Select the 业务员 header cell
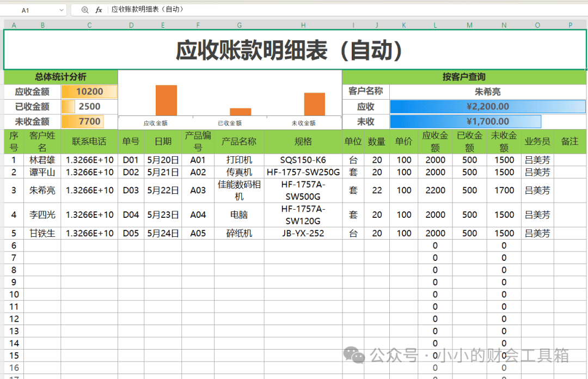This screenshot has height=379, width=588. pyautogui.click(x=537, y=142)
